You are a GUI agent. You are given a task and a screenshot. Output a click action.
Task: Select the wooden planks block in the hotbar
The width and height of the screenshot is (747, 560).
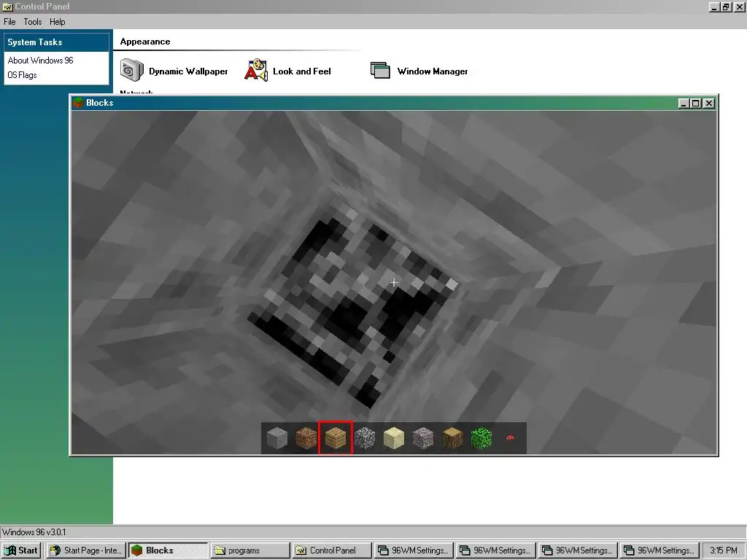click(x=336, y=438)
